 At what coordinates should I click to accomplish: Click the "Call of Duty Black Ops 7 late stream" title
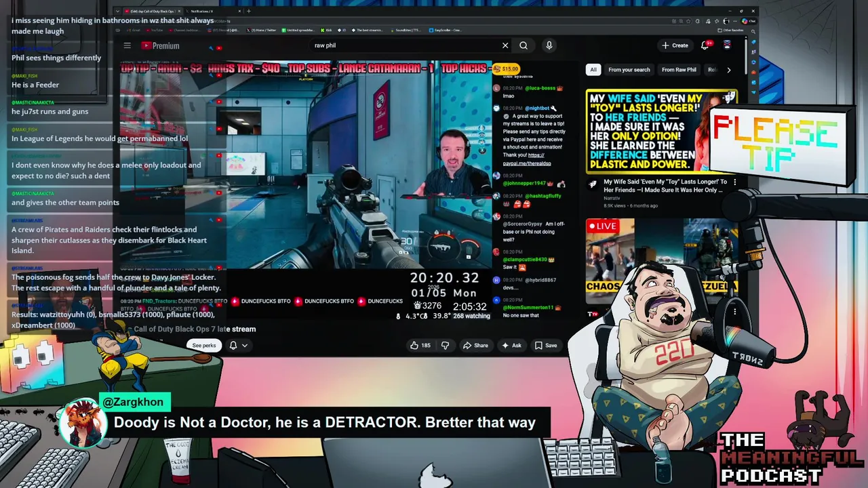(195, 329)
